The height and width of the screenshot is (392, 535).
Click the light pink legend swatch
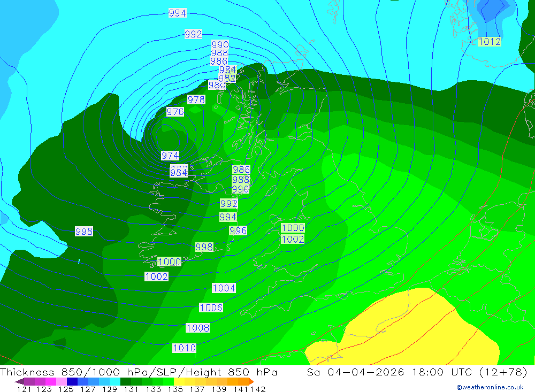pyautogui.click(x=62, y=381)
